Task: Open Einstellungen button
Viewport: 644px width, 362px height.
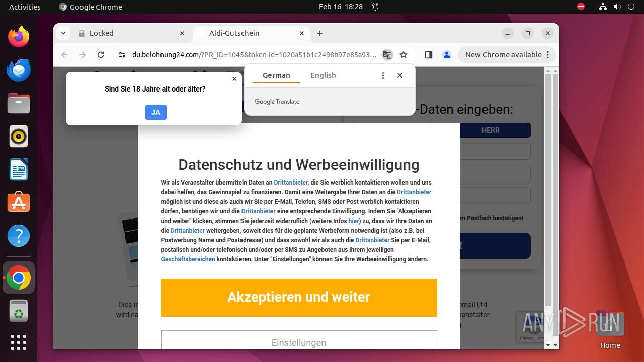Action: (299, 340)
